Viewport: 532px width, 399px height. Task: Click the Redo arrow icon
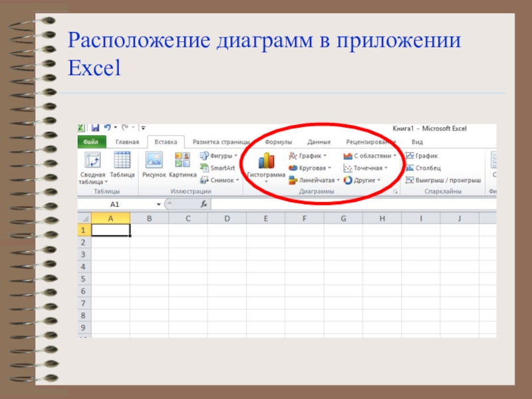coord(125,128)
